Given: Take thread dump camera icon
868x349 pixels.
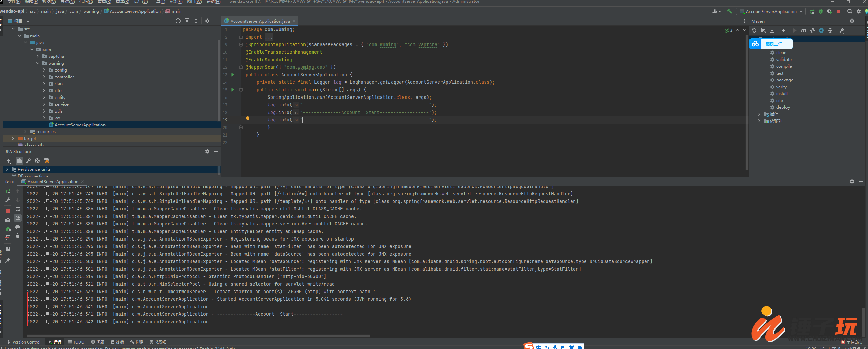Looking at the screenshot, I should (8, 220).
